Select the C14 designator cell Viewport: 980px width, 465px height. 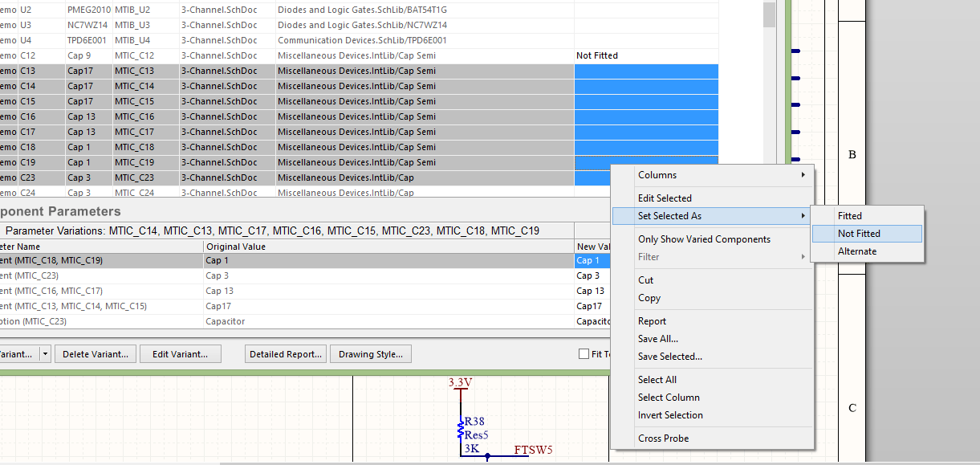41,87
